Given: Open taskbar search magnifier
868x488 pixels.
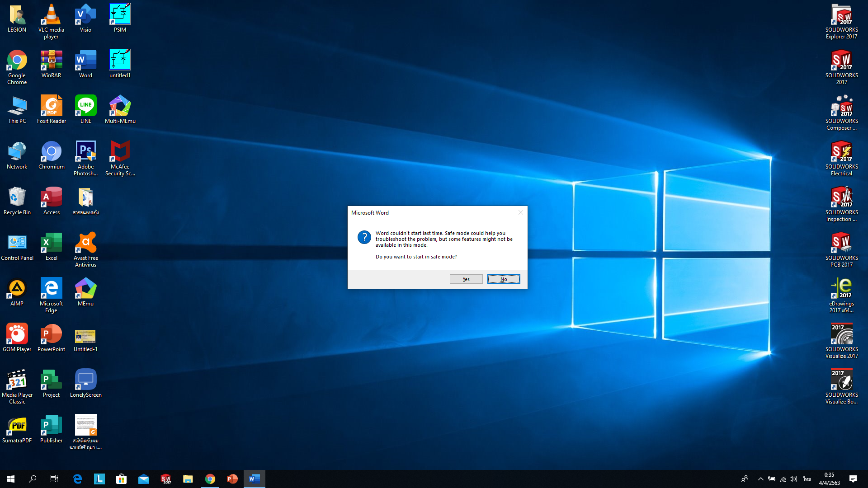Looking at the screenshot, I should tap(33, 479).
